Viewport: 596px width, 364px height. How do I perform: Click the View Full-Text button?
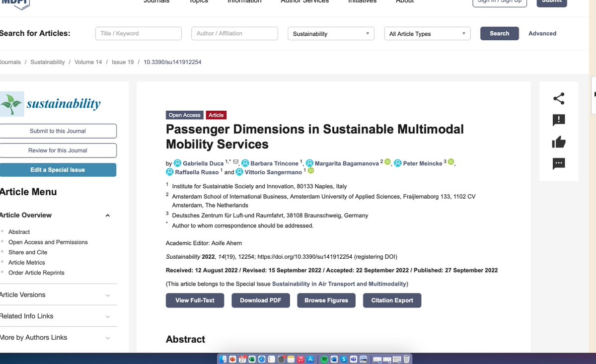point(195,300)
